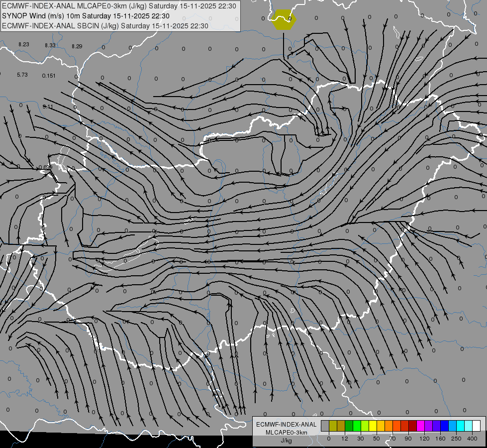Click the 8.23 data value on map
The width and height of the screenshot is (487, 448).
(23, 44)
